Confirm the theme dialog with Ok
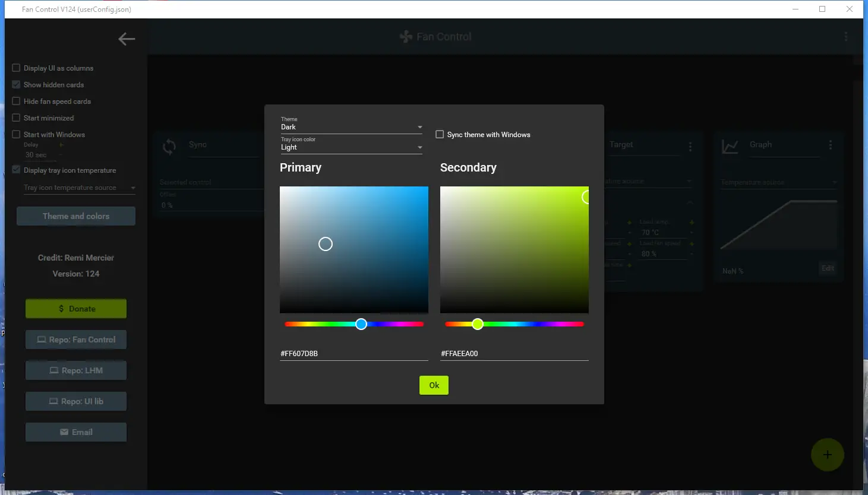 click(x=434, y=385)
